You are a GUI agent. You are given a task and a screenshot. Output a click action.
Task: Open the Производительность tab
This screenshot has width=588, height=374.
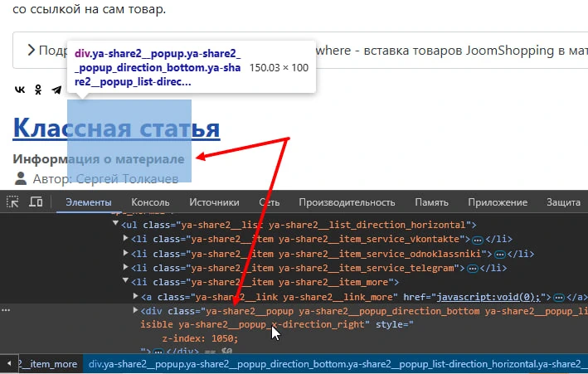347,202
